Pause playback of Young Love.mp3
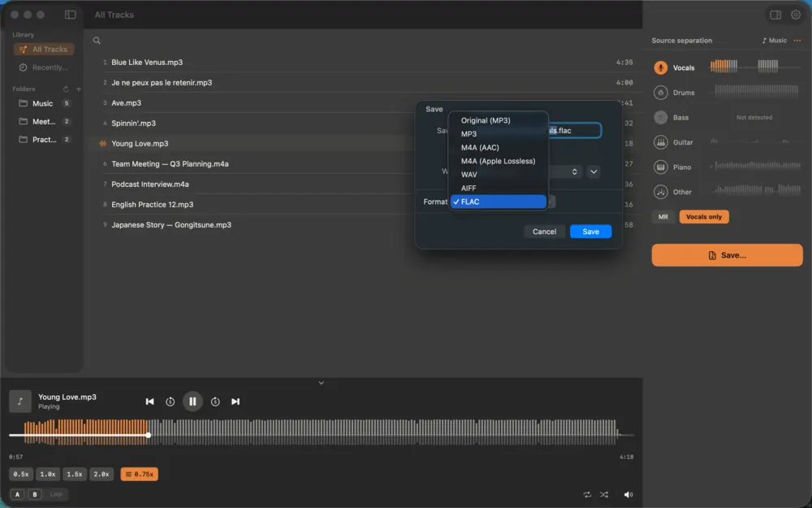This screenshot has height=508, width=812. point(192,402)
